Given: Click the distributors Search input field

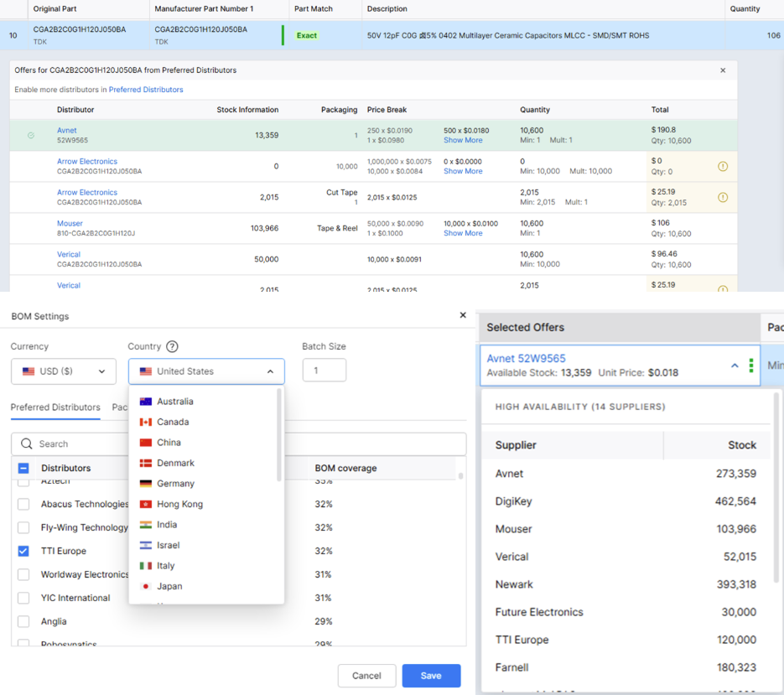Looking at the screenshot, I should (239, 444).
